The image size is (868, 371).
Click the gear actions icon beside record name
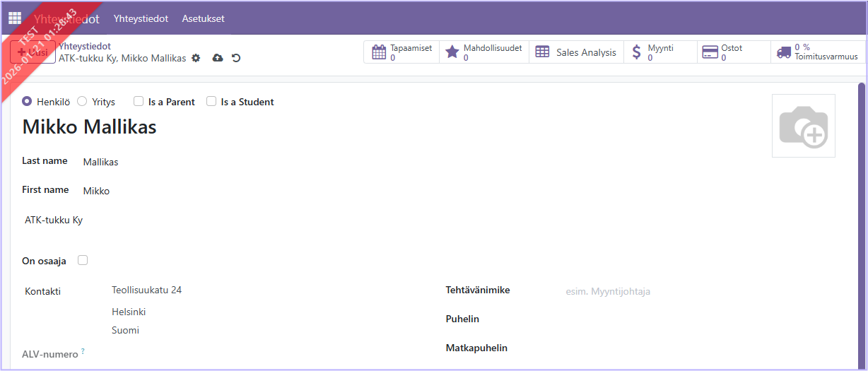196,58
